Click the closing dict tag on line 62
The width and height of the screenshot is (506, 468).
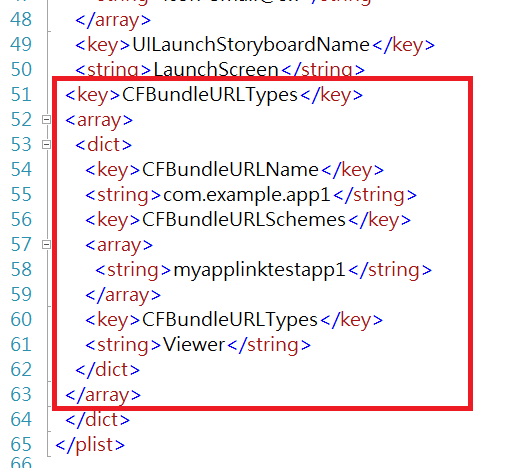point(108,370)
